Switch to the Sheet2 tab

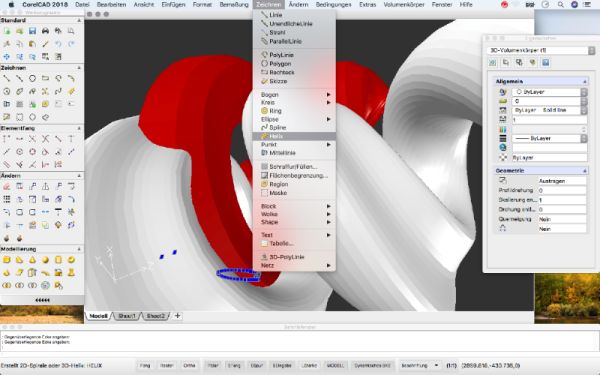pyautogui.click(x=156, y=316)
